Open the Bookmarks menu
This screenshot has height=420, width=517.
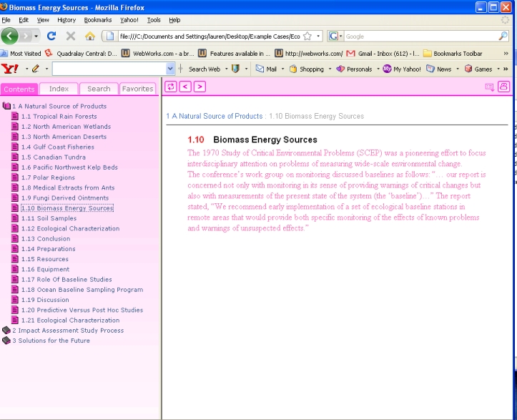(97, 20)
